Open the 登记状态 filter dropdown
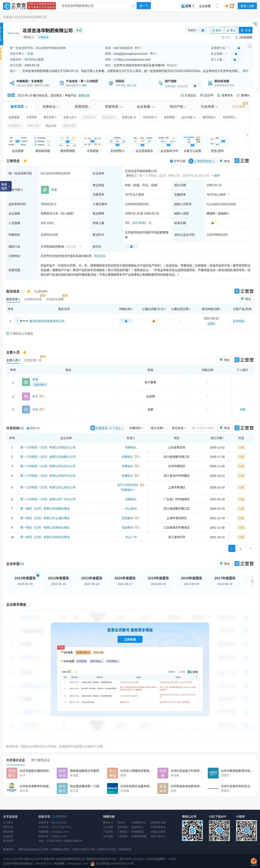The image size is (260, 868). (179, 428)
